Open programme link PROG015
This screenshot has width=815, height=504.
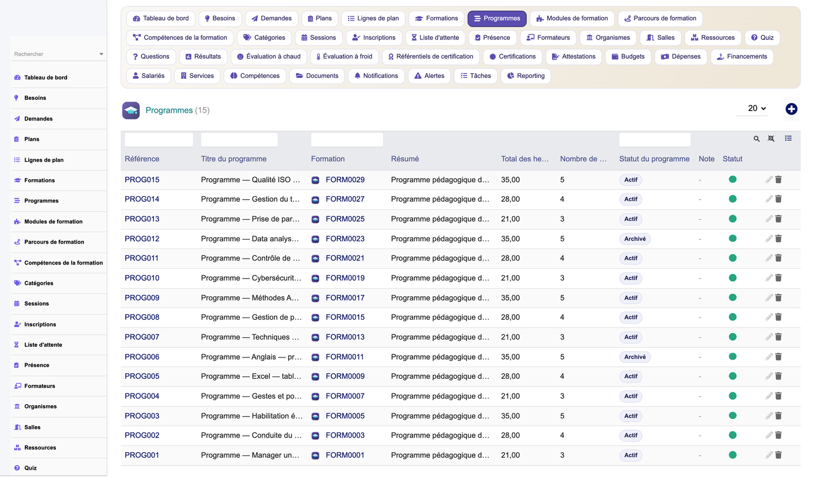[142, 180]
